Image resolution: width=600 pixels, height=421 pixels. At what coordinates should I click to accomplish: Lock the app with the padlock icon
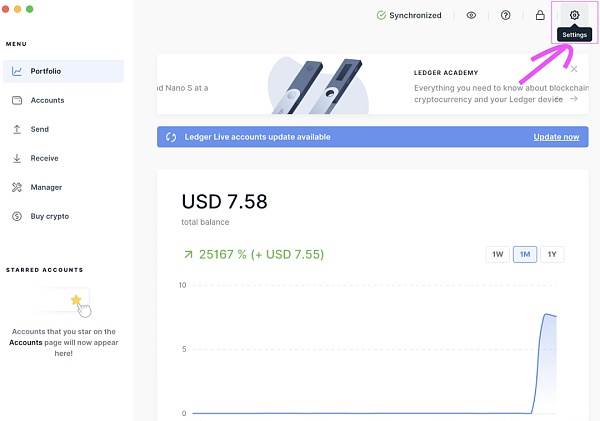point(540,15)
